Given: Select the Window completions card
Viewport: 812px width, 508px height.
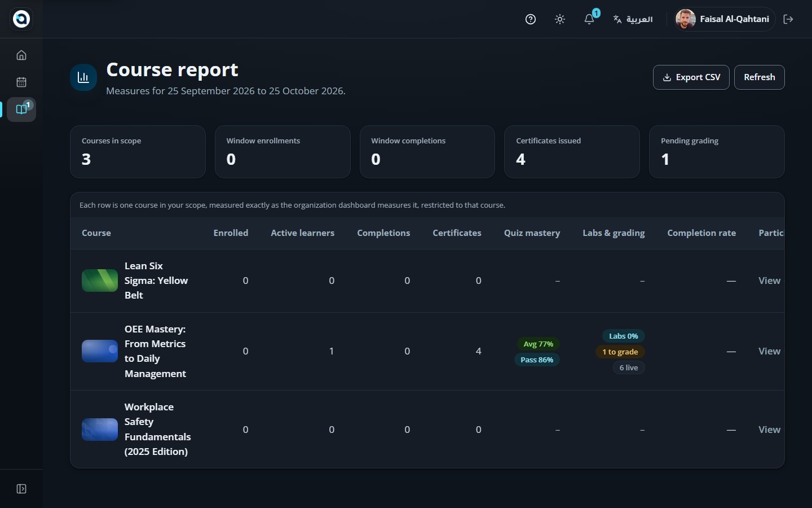Looking at the screenshot, I should [427, 152].
